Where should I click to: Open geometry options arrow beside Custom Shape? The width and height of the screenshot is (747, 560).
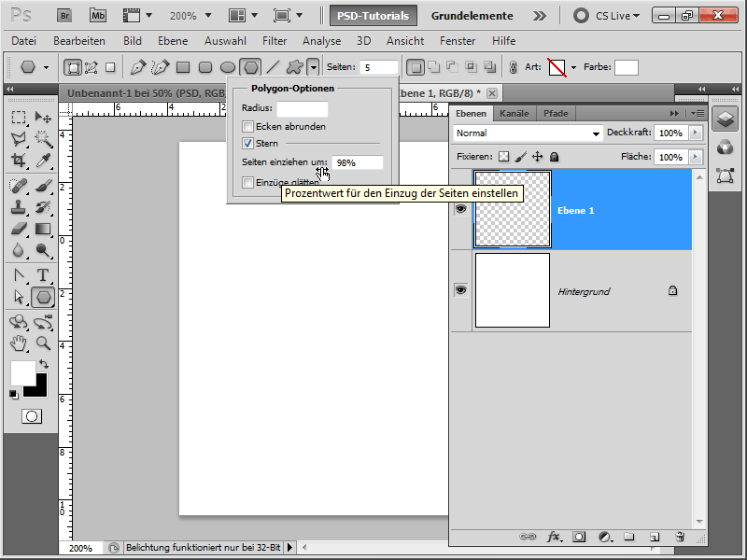[313, 67]
